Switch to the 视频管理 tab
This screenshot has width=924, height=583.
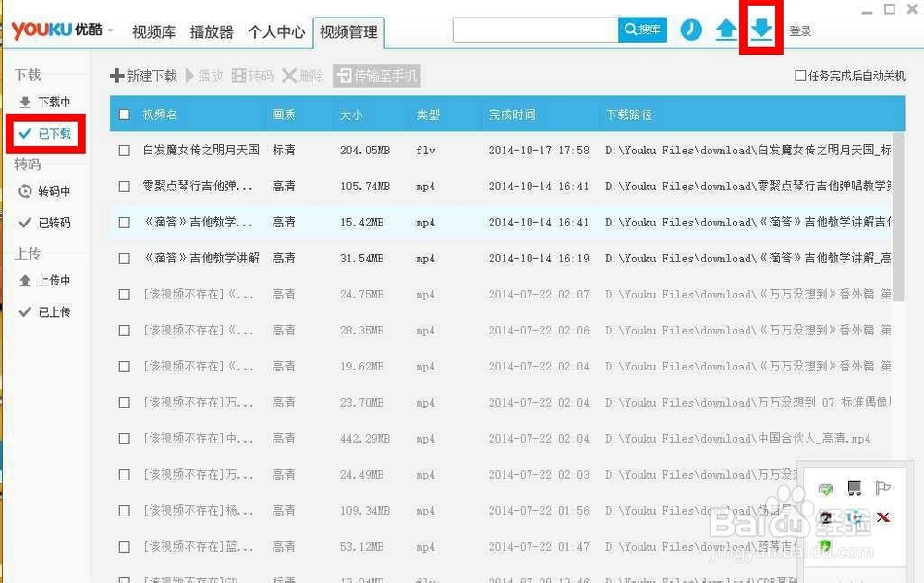point(349,30)
